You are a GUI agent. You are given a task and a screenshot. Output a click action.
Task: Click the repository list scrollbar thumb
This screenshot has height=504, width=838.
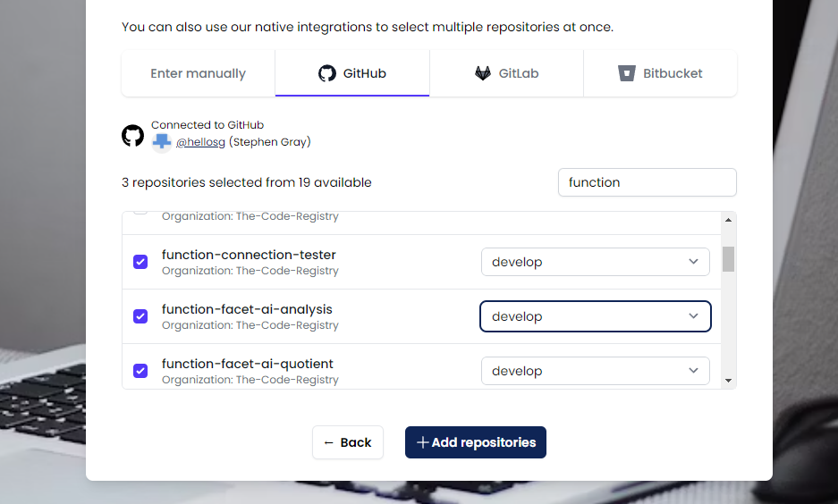[728, 259]
